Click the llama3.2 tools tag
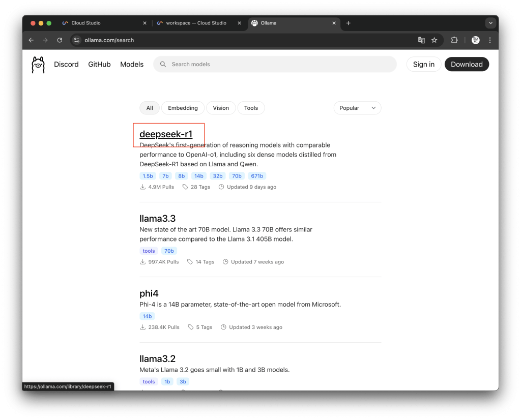 [x=149, y=382]
